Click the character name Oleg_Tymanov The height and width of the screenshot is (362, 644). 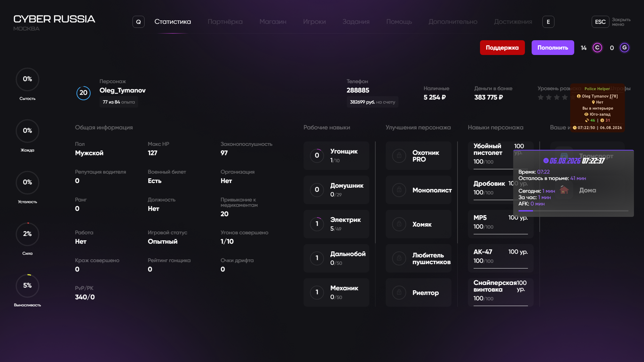pyautogui.click(x=122, y=90)
